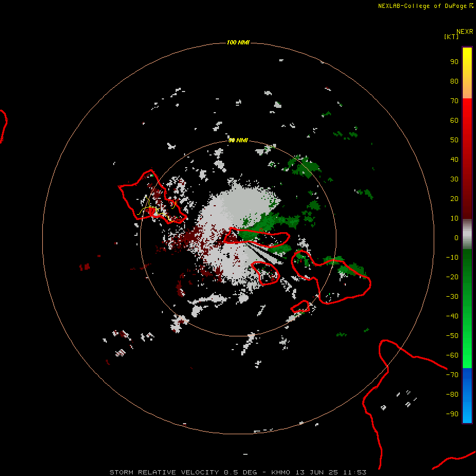Select the 40 value on velocity scale
Viewport: 476px width, 476px height.
point(454,160)
